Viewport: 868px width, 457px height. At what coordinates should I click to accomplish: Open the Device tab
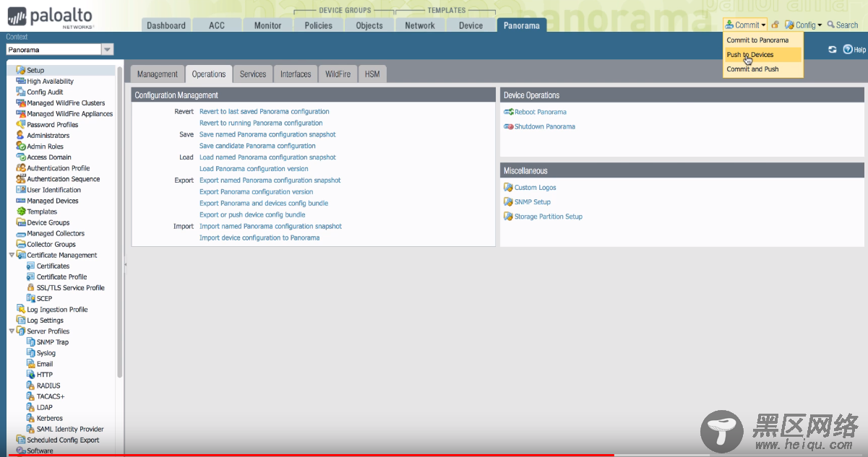(x=470, y=25)
